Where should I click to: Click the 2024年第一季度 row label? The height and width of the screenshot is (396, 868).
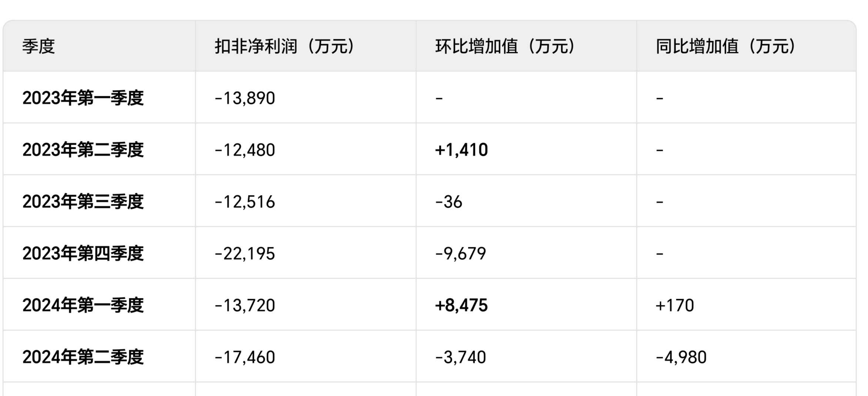click(83, 305)
